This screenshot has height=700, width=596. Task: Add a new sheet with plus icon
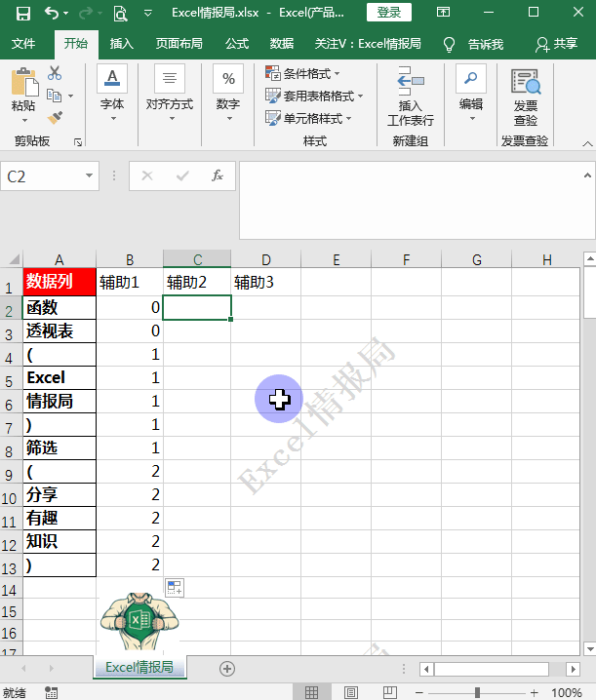227,668
